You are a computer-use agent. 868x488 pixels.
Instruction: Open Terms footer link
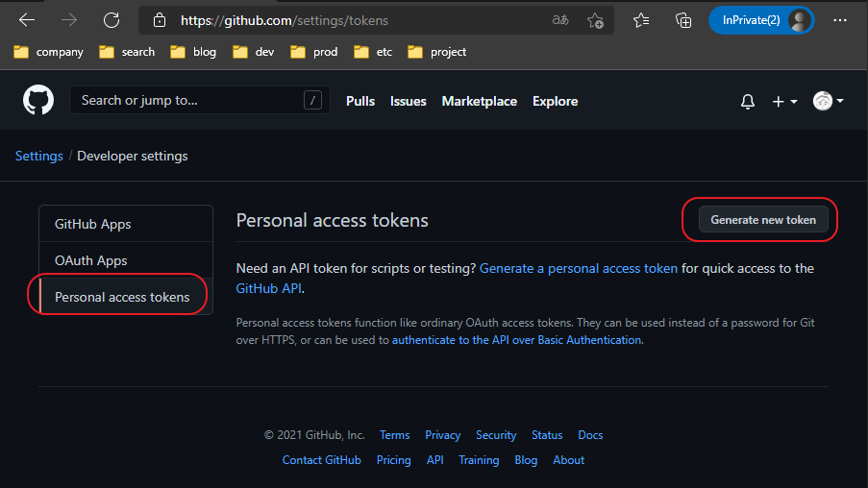[395, 435]
